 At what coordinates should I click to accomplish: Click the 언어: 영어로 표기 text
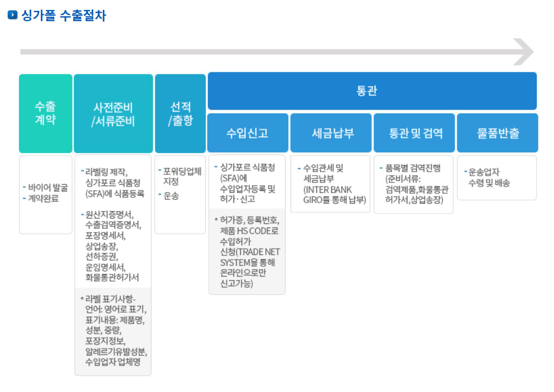[116, 310]
